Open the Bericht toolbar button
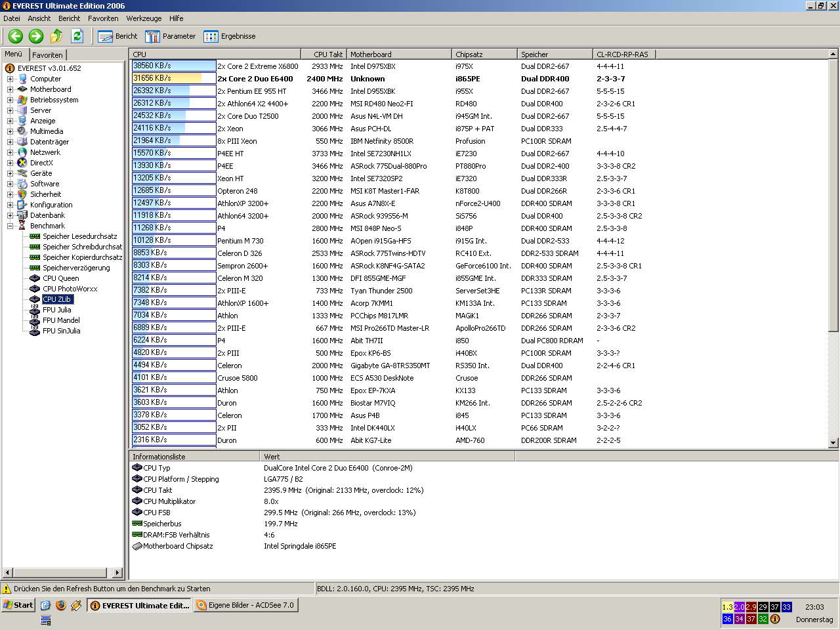The height and width of the screenshot is (630, 840). 118,36
